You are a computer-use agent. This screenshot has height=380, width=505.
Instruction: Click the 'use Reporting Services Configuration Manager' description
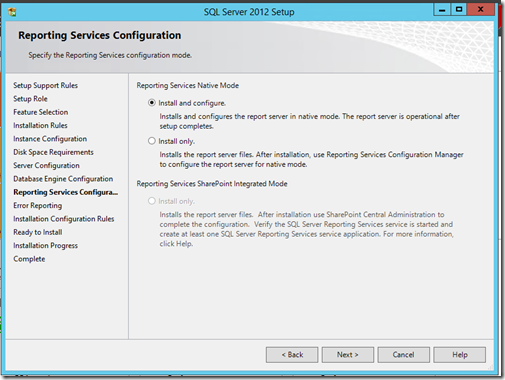pos(311,159)
